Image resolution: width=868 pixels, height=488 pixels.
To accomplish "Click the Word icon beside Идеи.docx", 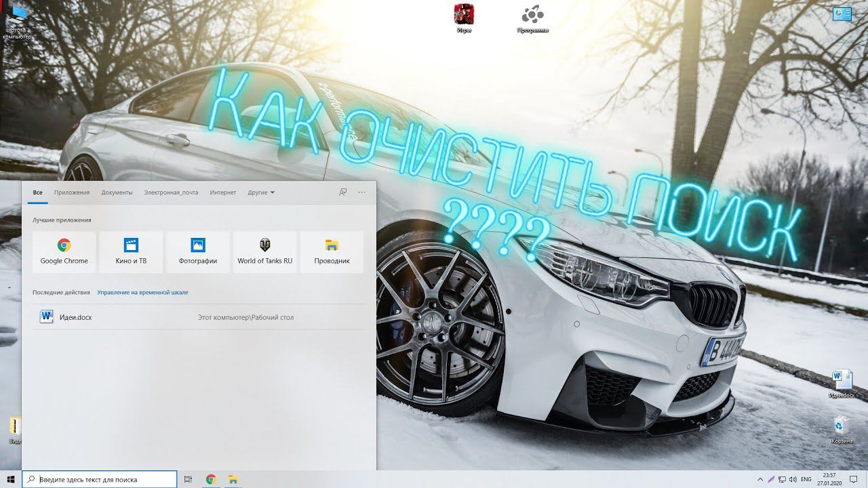I will pyautogui.click(x=46, y=317).
